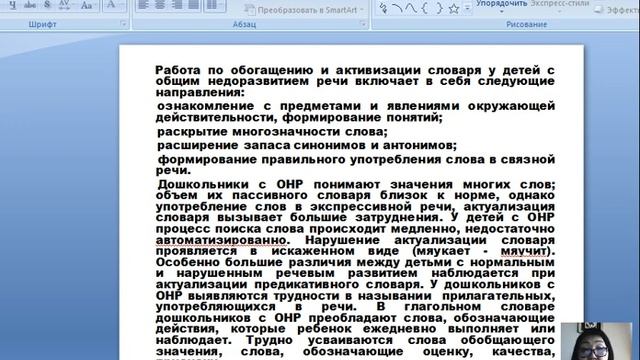Image resolution: width=640 pixels, height=360 pixels.
Task: Click the Рисование group label
Action: coord(527,24)
